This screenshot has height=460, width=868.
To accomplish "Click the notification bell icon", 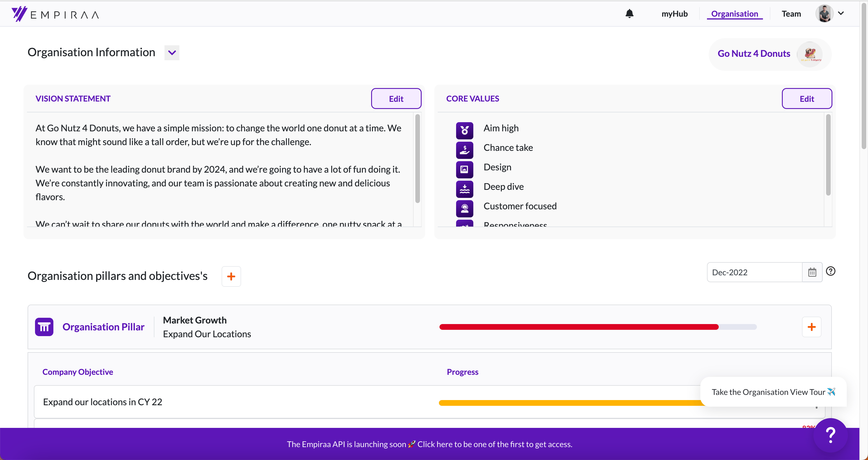I will (629, 14).
